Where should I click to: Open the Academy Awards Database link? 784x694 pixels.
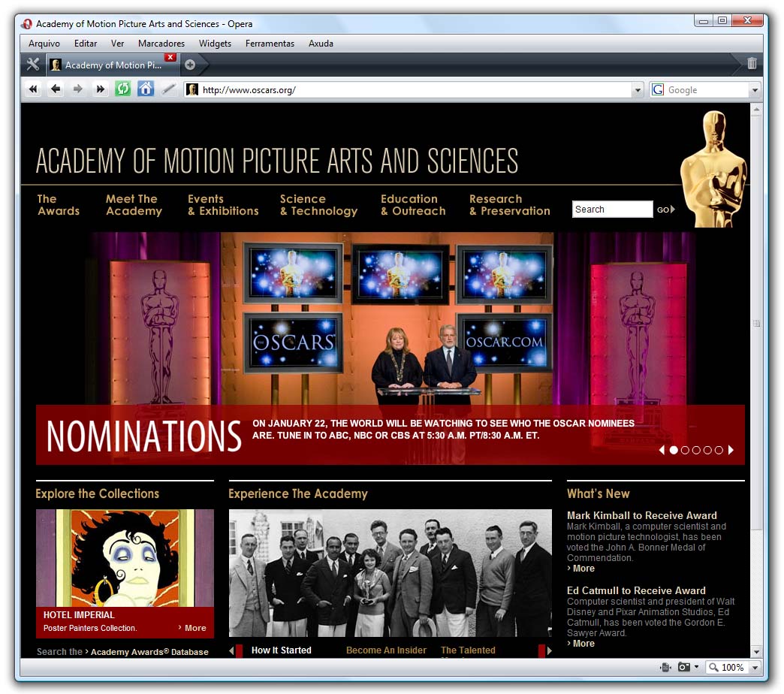click(x=149, y=652)
